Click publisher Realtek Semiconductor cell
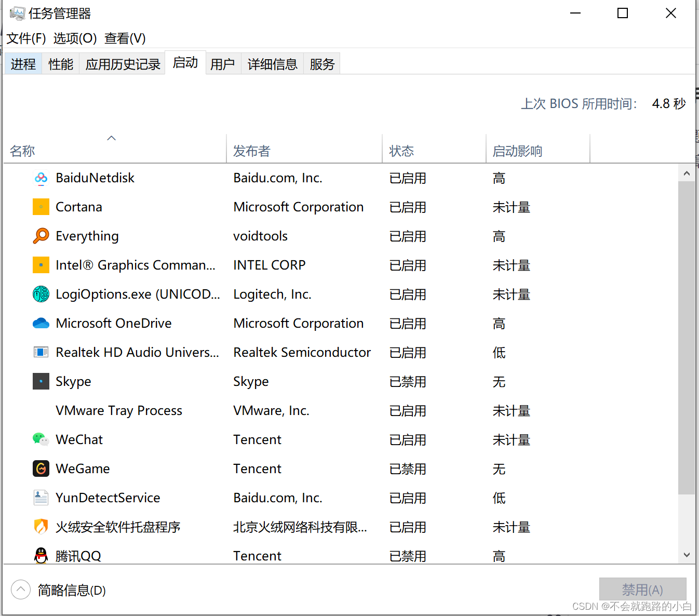 pyautogui.click(x=302, y=353)
